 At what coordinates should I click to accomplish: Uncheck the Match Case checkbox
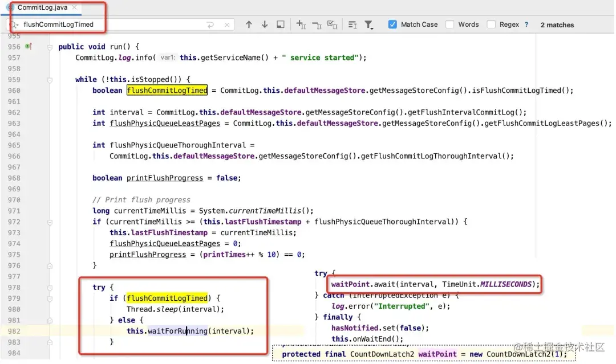(392, 24)
